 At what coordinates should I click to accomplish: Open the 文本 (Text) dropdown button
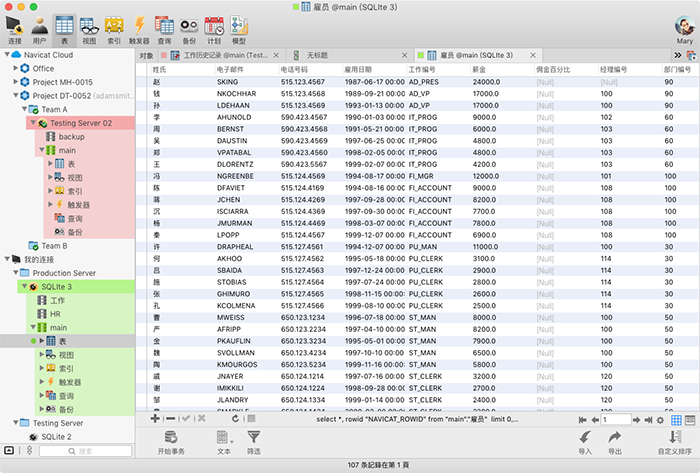coord(224,443)
